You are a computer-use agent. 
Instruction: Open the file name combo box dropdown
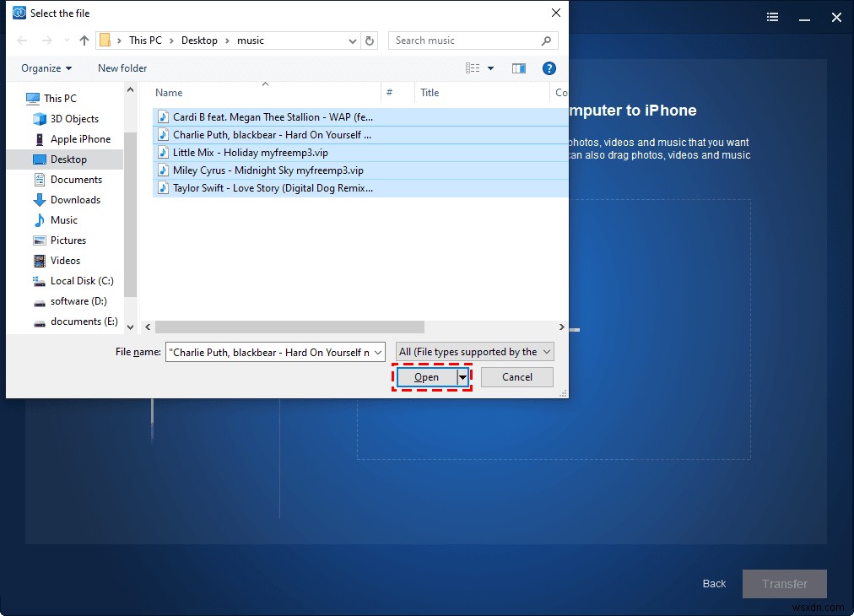[378, 351]
